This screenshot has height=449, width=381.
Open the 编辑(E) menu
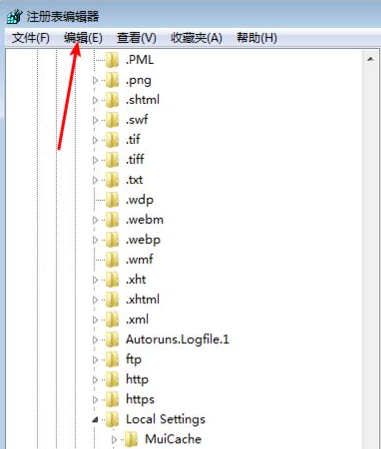83,38
